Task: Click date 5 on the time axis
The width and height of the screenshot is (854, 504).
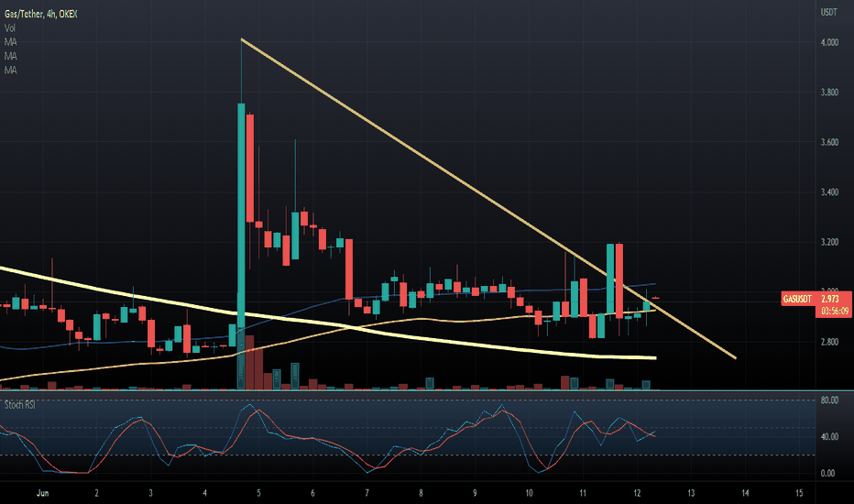Action: coord(258,493)
